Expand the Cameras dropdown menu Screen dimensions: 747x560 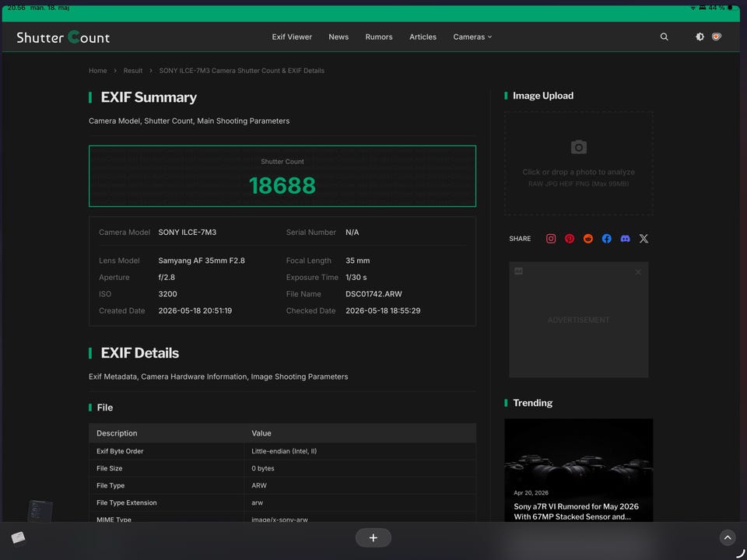click(472, 37)
